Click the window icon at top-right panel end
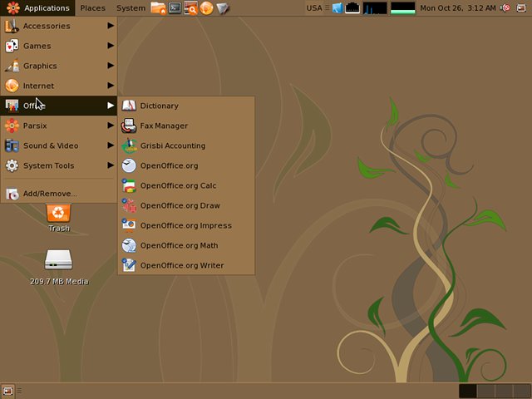532x399 pixels. [521, 7]
